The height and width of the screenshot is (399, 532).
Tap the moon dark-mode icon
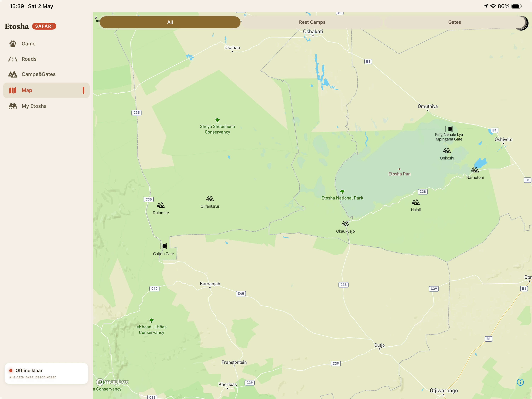click(522, 23)
